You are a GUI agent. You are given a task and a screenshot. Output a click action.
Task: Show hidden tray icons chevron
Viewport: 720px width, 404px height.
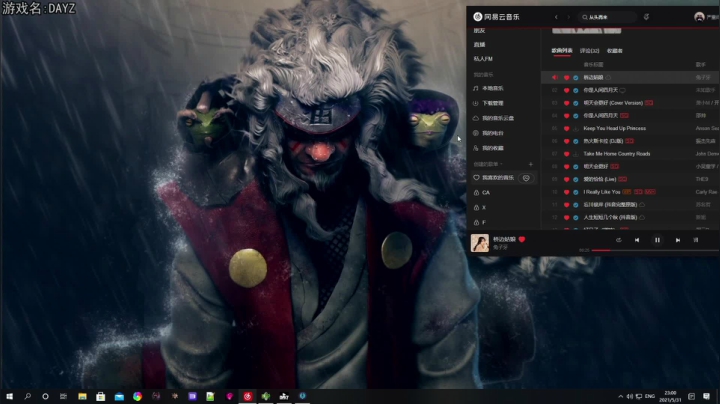click(x=620, y=396)
